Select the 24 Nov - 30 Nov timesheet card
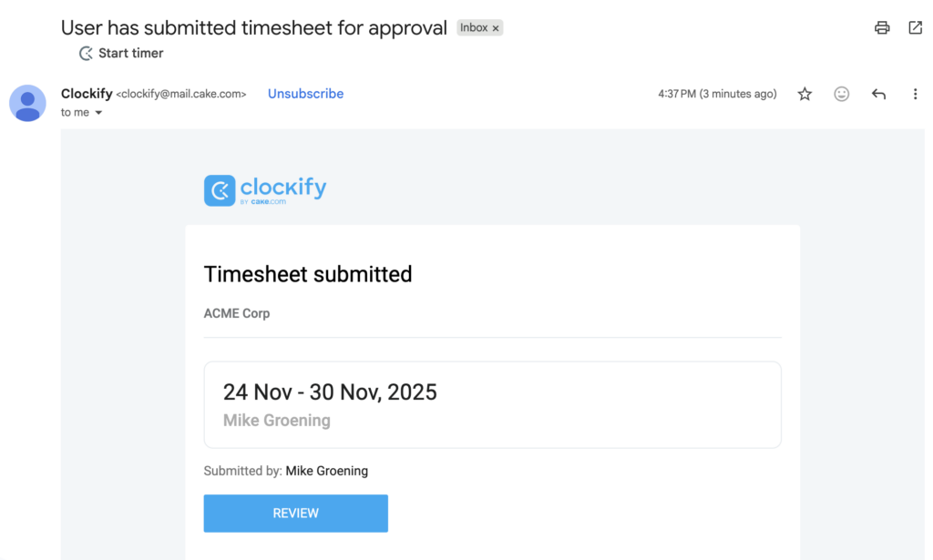 [x=492, y=404]
